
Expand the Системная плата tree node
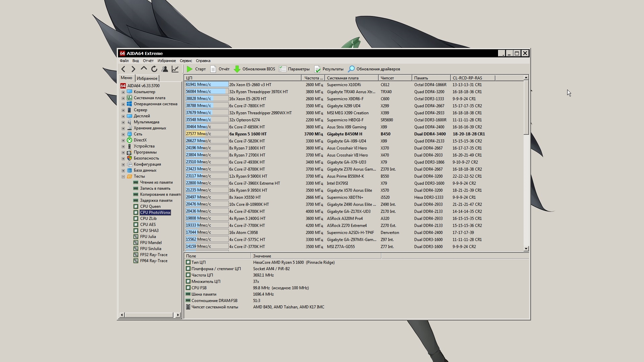point(123,98)
